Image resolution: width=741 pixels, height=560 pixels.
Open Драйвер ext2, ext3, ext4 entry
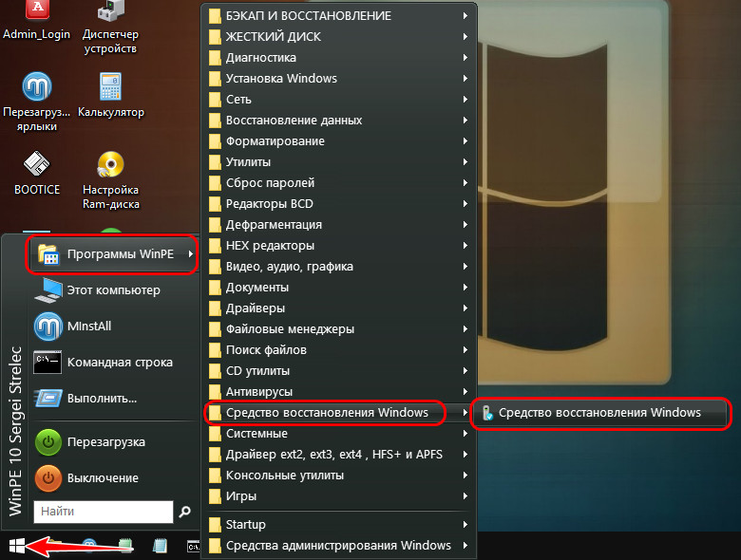pos(338,455)
